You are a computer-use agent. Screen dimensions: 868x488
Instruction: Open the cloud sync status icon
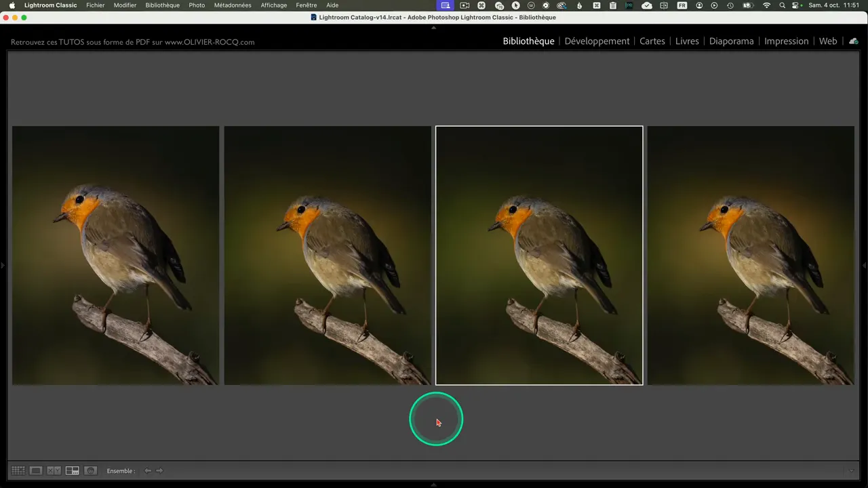pyautogui.click(x=853, y=41)
